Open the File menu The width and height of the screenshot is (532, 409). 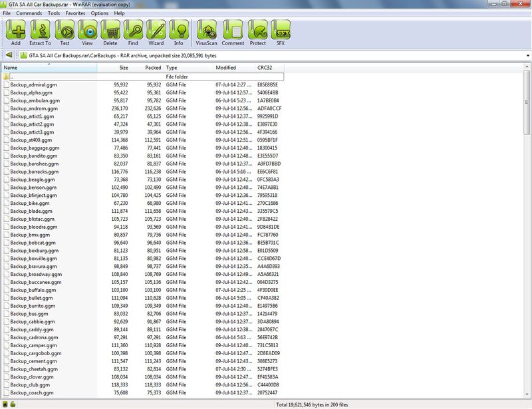click(x=7, y=13)
